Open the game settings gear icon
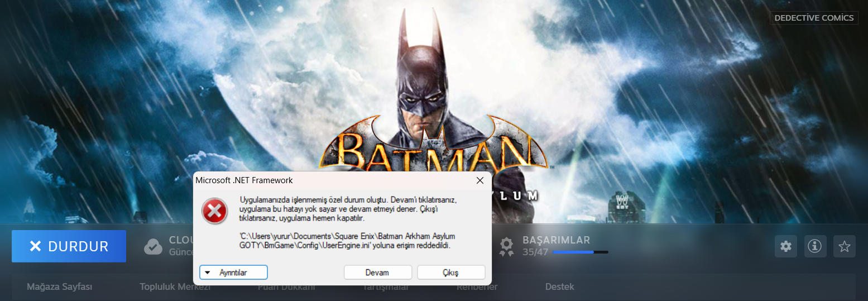Image resolution: width=868 pixels, height=301 pixels. point(786,246)
